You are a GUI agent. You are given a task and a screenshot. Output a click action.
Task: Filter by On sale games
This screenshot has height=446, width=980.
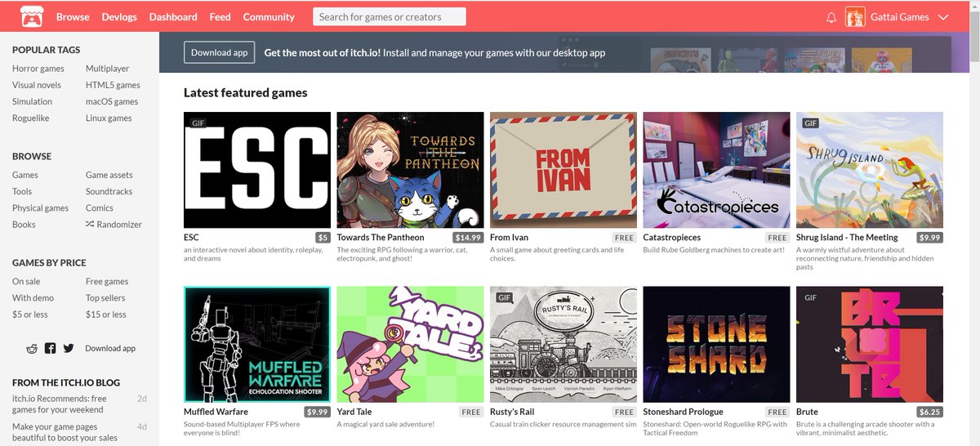click(26, 281)
